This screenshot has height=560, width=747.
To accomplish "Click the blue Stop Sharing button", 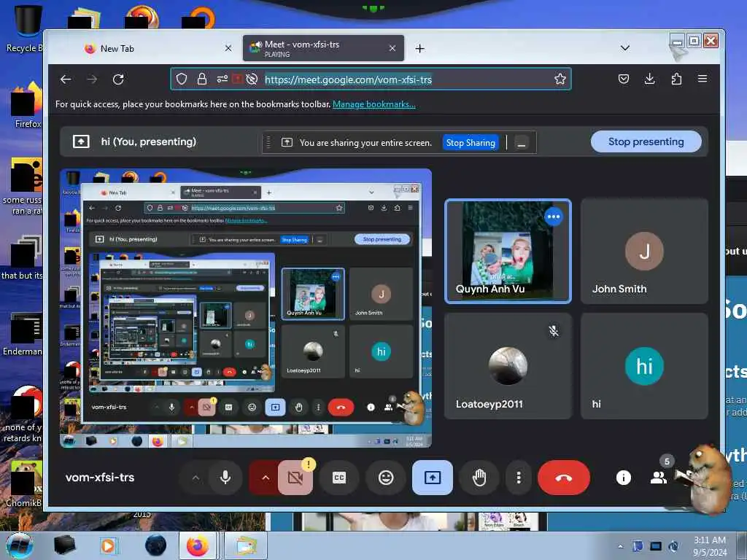I will click(471, 143).
